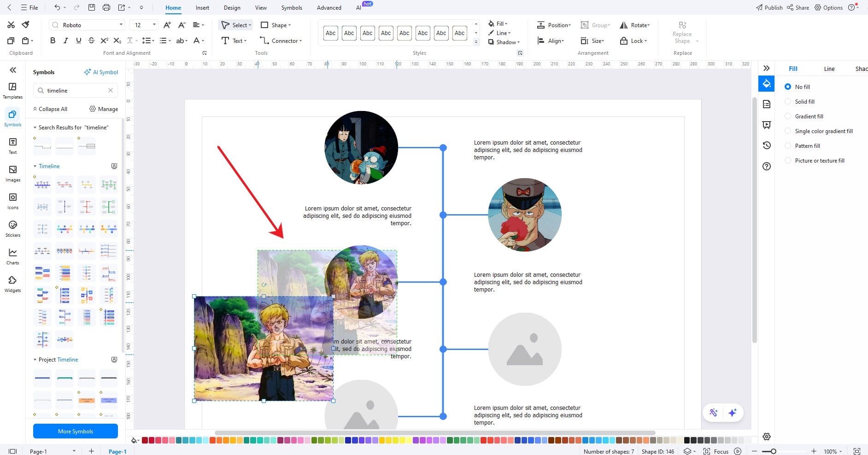Collapse the Timeline symbols section
The image size is (868, 455).
(35, 166)
